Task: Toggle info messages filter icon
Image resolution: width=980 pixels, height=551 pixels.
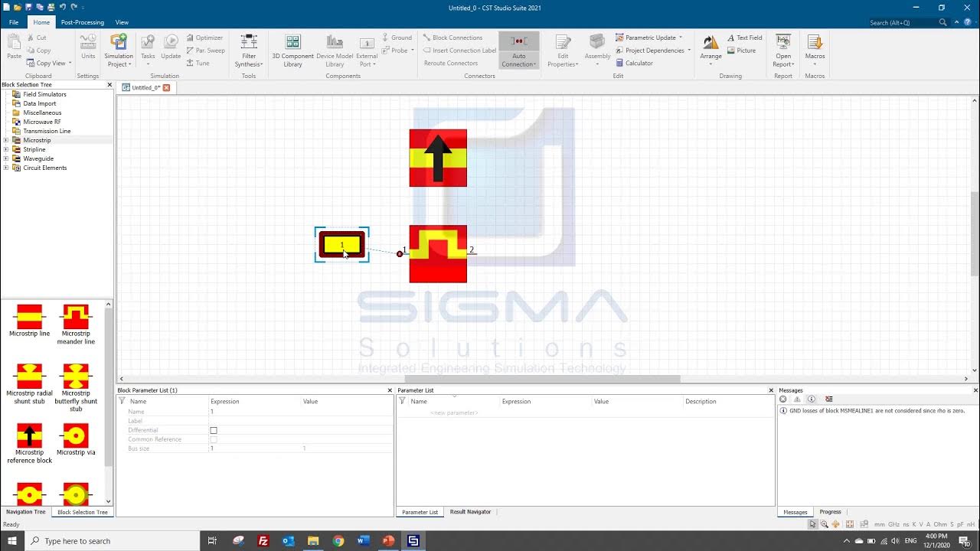Action: point(812,399)
